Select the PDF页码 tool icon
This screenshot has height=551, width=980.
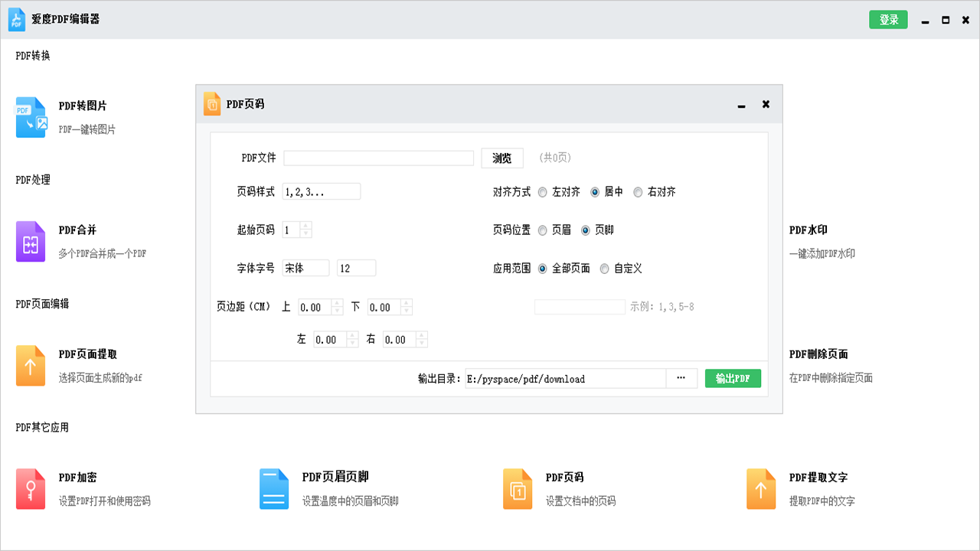click(x=517, y=487)
